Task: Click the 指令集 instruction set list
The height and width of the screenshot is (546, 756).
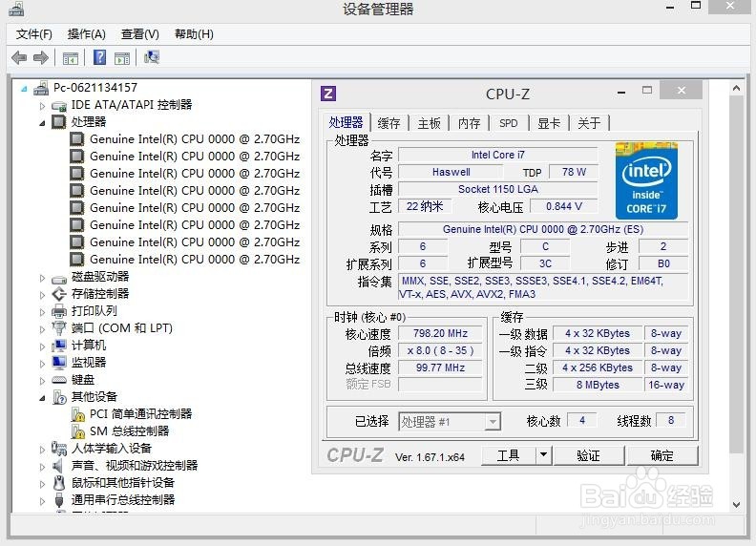Action: point(543,287)
